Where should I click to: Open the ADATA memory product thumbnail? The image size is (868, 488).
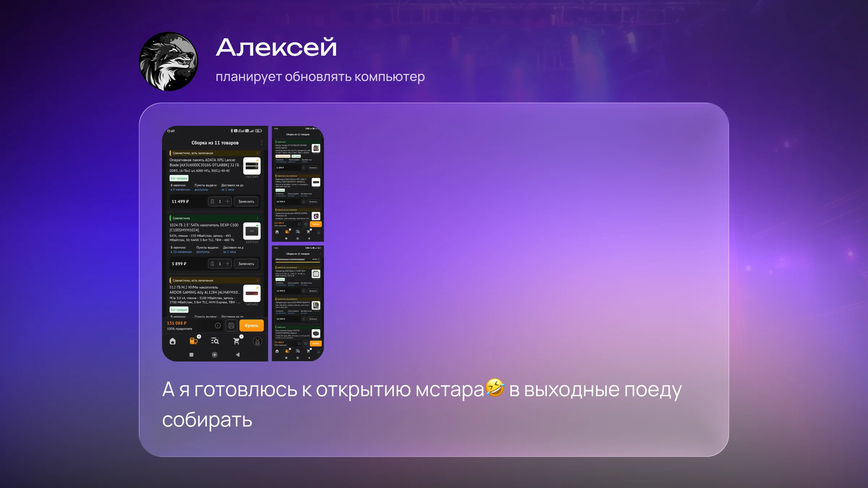pos(252,166)
